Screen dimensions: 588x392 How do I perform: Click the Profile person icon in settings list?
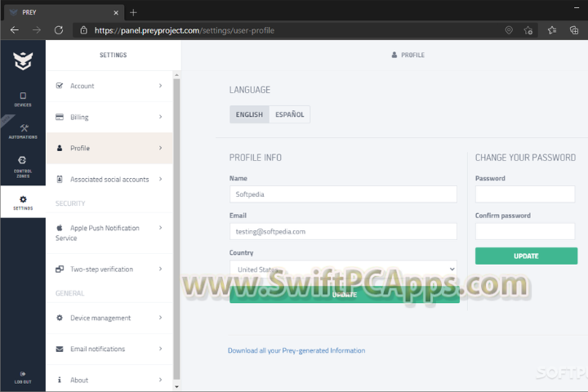(x=60, y=148)
